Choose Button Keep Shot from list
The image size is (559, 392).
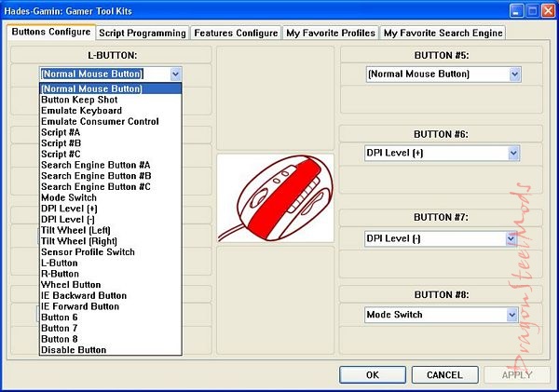point(78,100)
